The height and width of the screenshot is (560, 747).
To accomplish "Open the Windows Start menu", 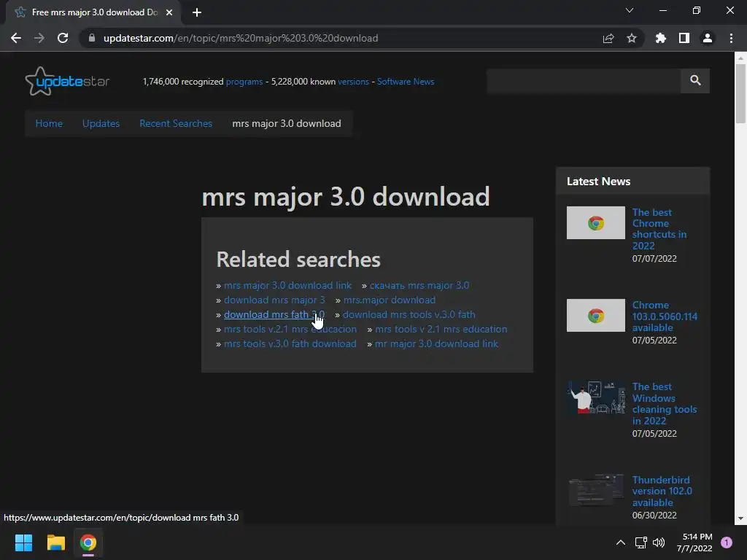I will [x=23, y=542].
